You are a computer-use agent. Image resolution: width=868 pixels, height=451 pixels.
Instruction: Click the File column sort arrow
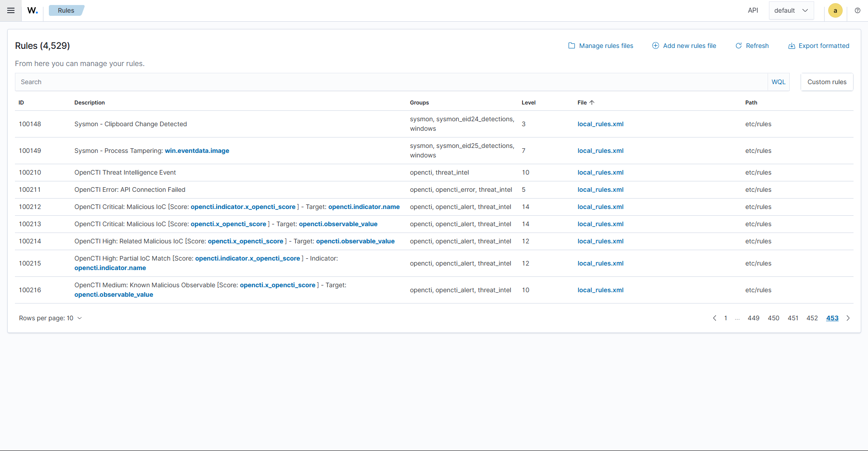[x=592, y=103]
